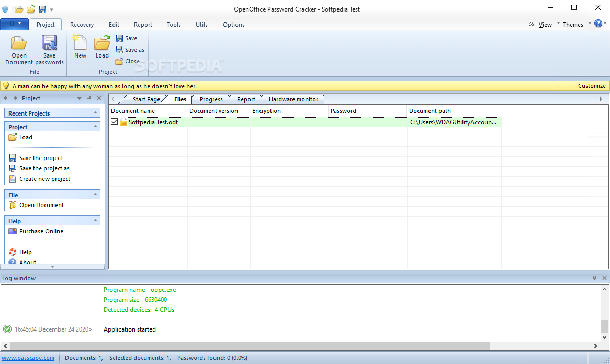
Task: Click the shield application icon in title bar
Action: coord(5,9)
